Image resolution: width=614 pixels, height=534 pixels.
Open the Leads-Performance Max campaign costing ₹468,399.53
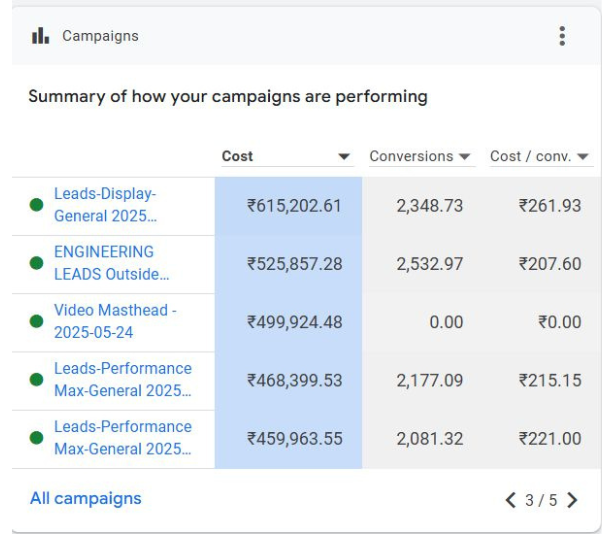[x=122, y=379]
